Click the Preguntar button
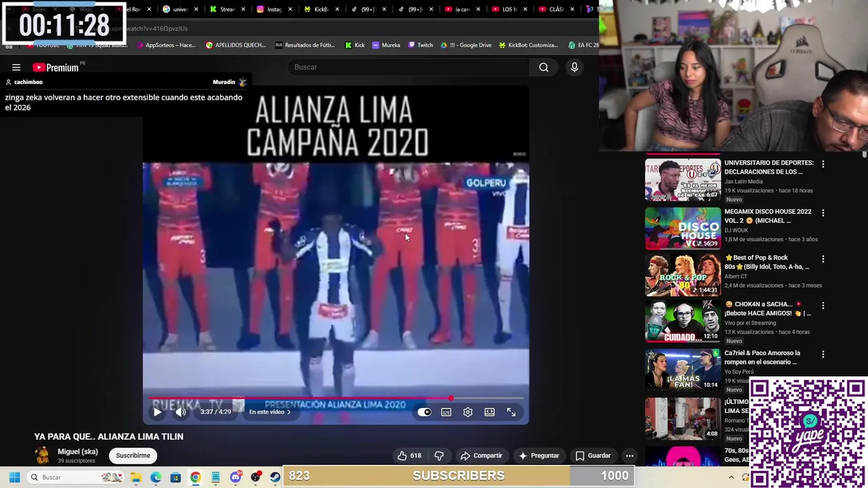This screenshot has width=868, height=488. click(539, 455)
